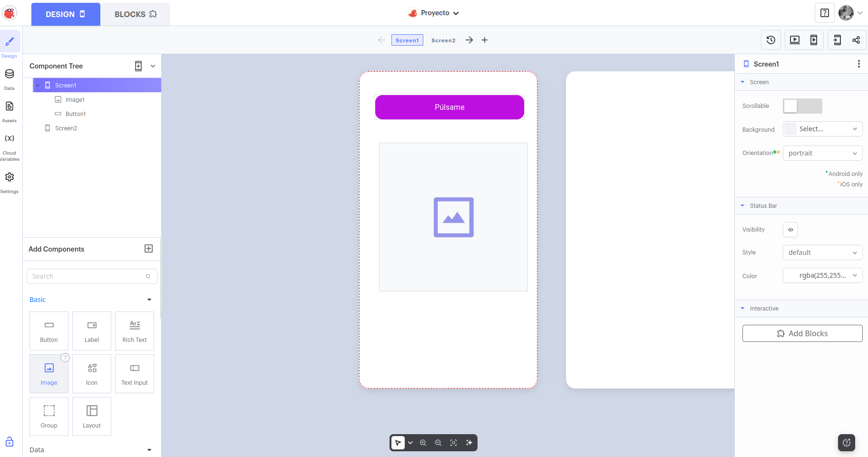Image resolution: width=868 pixels, height=457 pixels.
Task: Click the add new screen plus icon
Action: point(485,40)
